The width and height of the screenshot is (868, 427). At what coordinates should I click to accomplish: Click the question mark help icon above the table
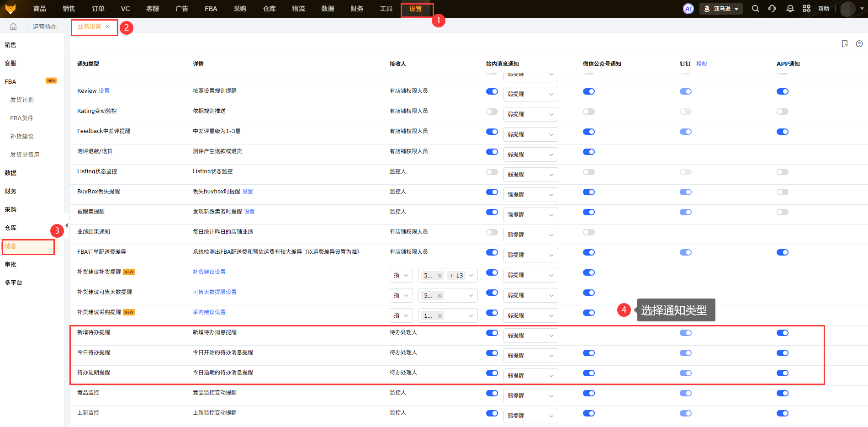coord(859,44)
